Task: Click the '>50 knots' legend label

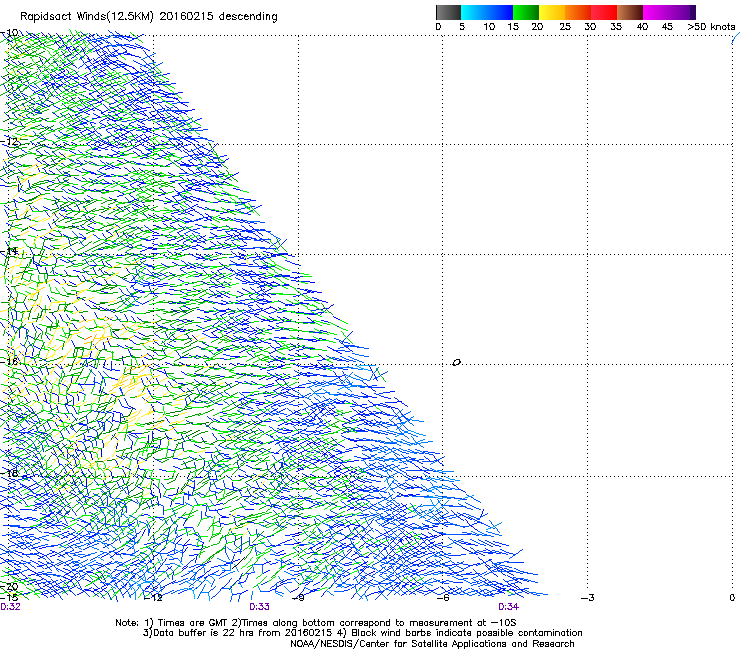Action: [711, 27]
